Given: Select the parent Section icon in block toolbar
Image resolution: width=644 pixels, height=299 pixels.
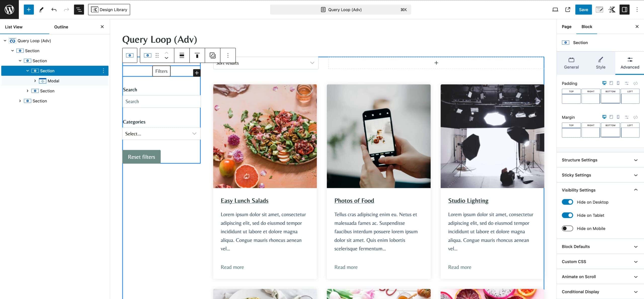Looking at the screenshot, I should pos(129,55).
